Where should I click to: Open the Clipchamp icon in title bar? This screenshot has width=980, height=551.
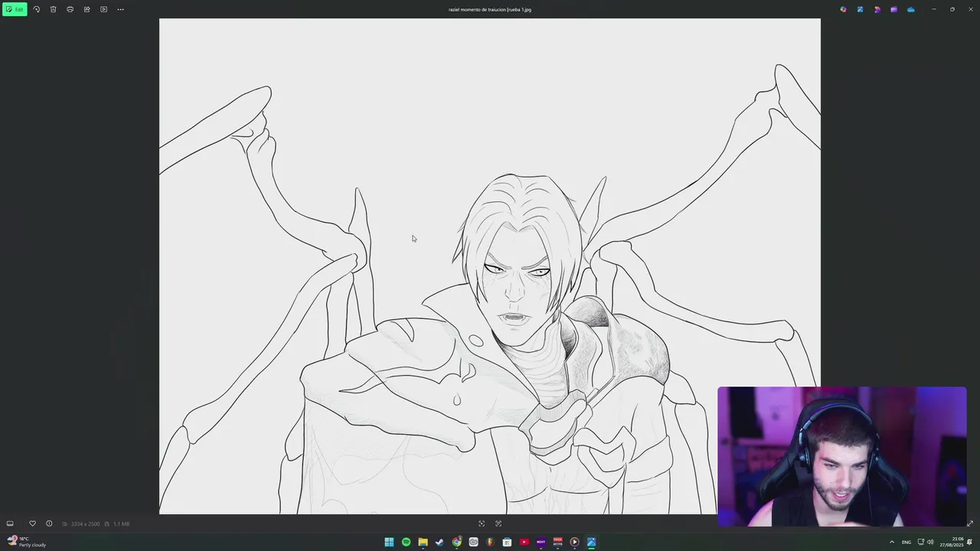pos(877,9)
